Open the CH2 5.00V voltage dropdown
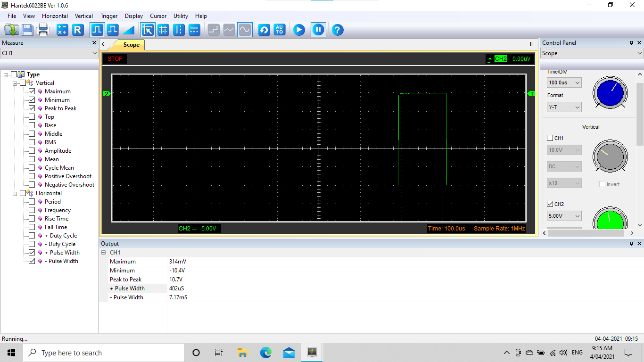644x362 pixels. point(564,216)
